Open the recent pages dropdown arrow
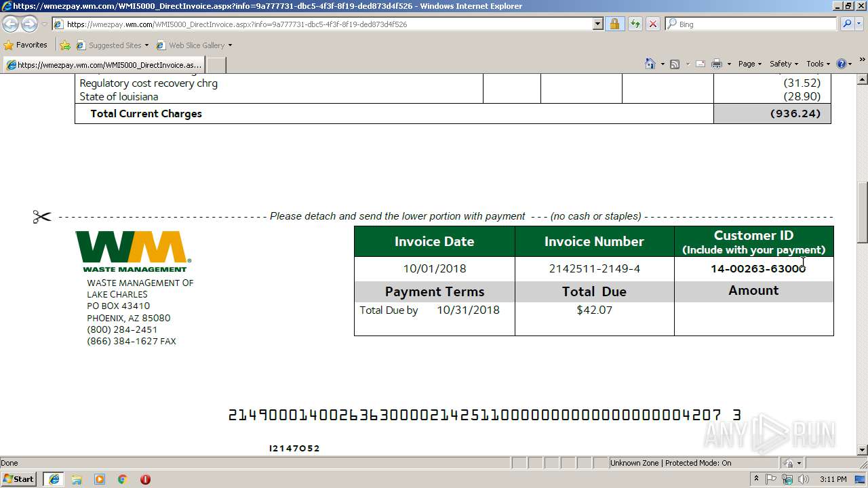Image resolution: width=868 pixels, height=488 pixels. [x=44, y=24]
